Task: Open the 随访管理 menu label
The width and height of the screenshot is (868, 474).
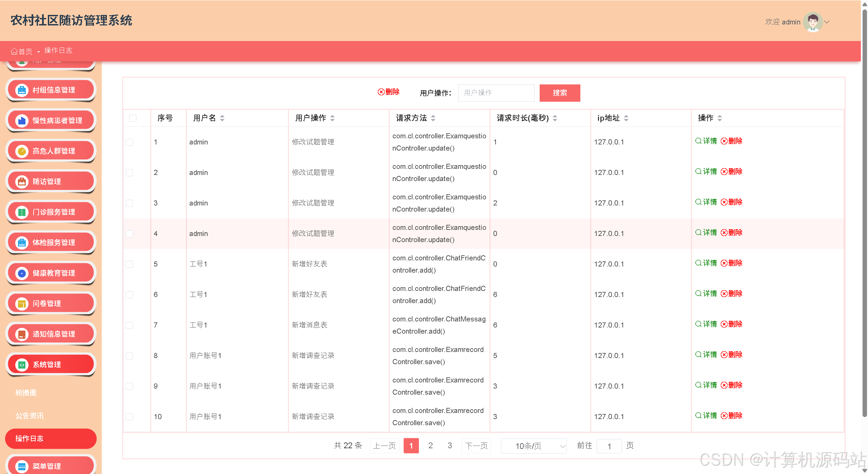Action: [x=47, y=182]
